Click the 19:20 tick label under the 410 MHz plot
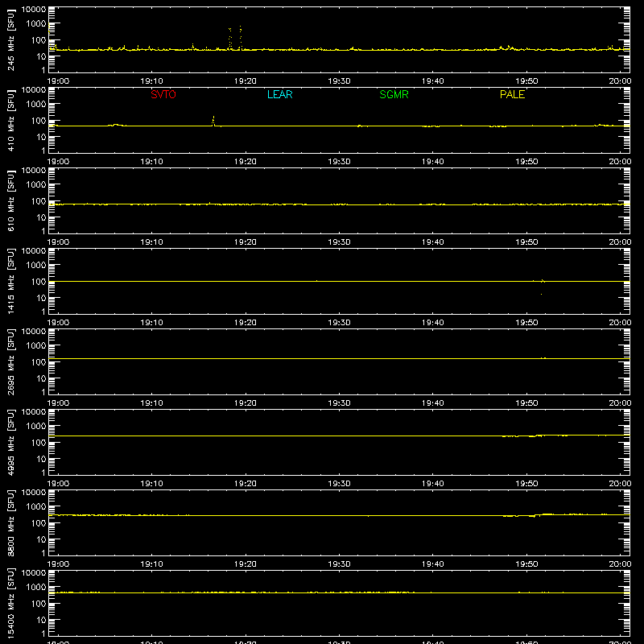 click(x=246, y=162)
